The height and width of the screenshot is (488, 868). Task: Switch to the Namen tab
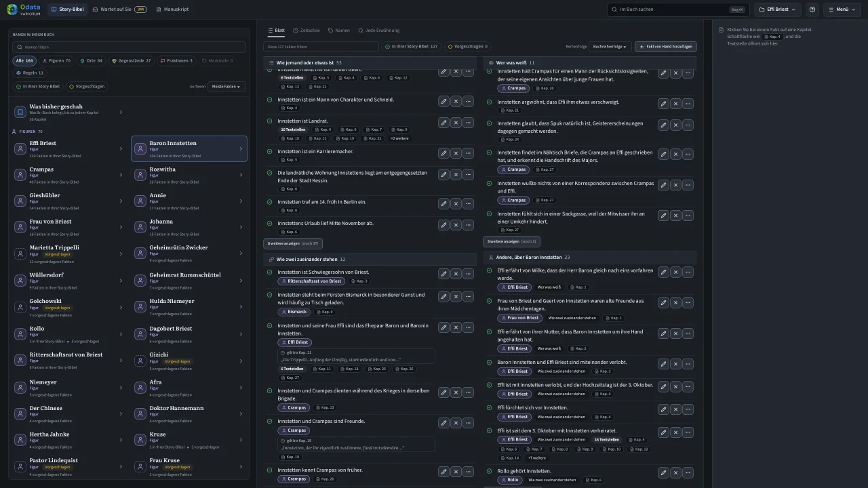339,30
